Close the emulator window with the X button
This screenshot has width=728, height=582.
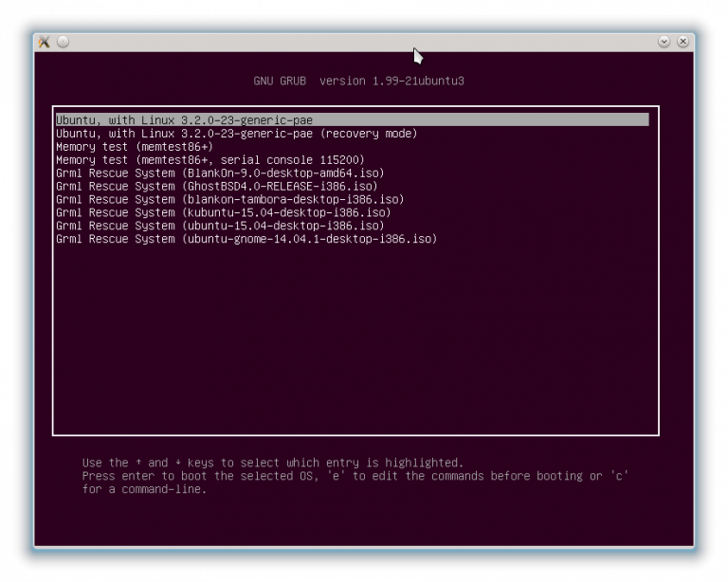click(682, 42)
